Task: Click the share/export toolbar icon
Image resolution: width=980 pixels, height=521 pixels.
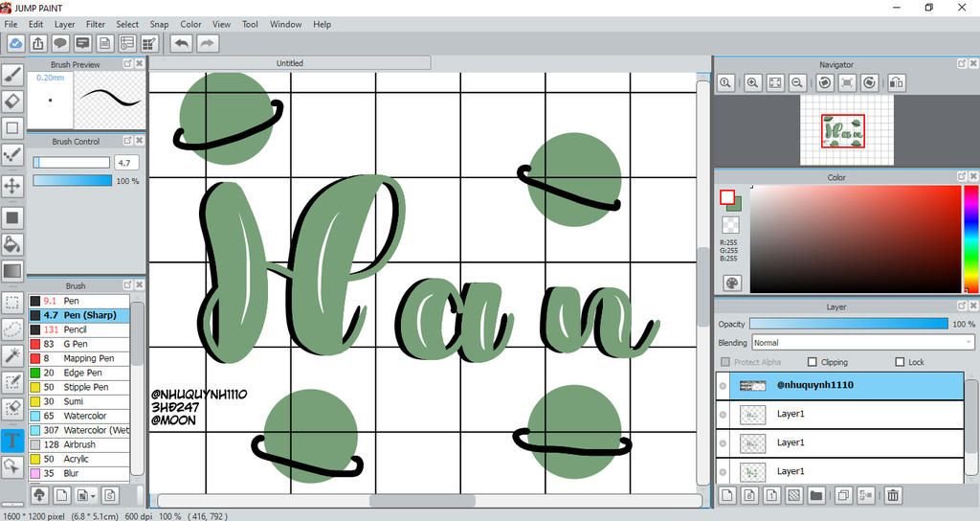Action: pos(38,43)
